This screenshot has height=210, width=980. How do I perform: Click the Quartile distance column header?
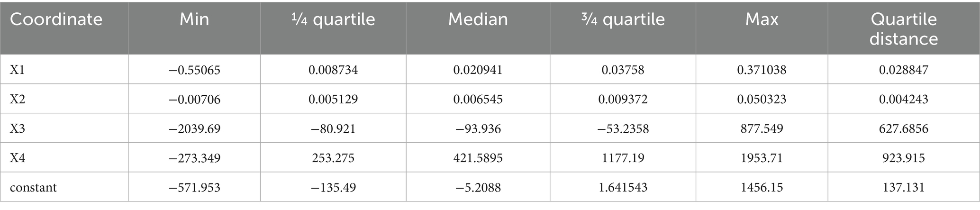pos(903,28)
